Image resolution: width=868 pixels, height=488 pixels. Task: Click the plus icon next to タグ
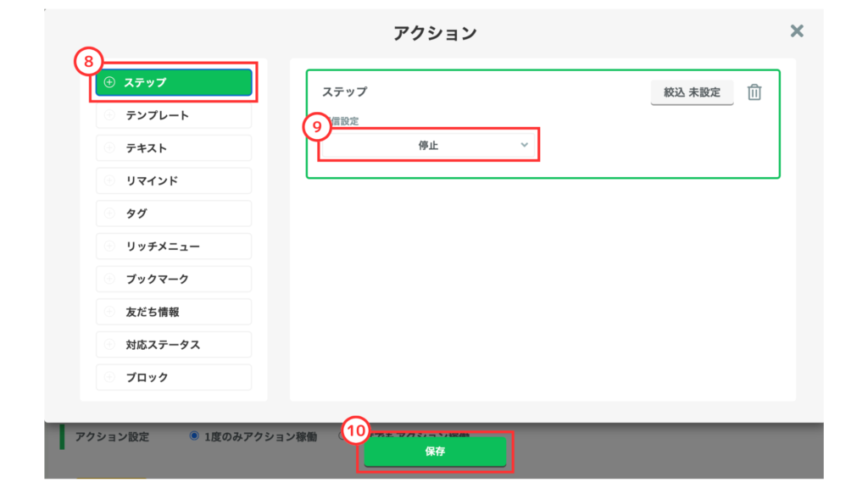(x=109, y=213)
